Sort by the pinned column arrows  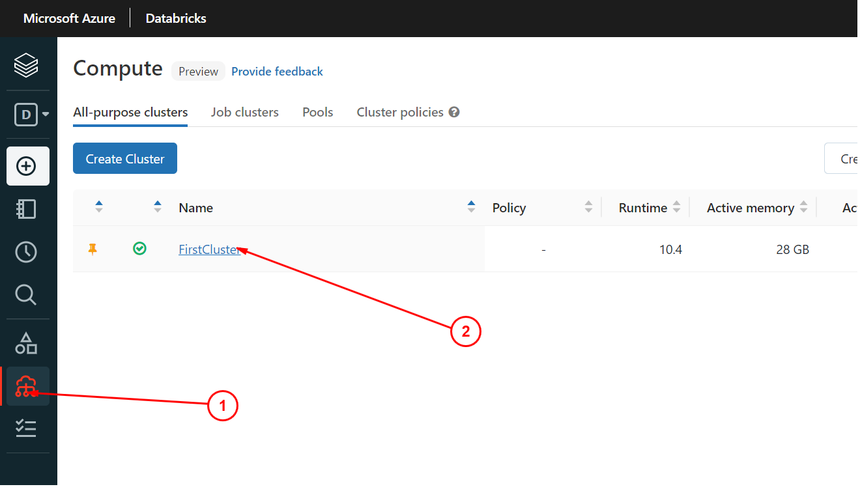[99, 207]
